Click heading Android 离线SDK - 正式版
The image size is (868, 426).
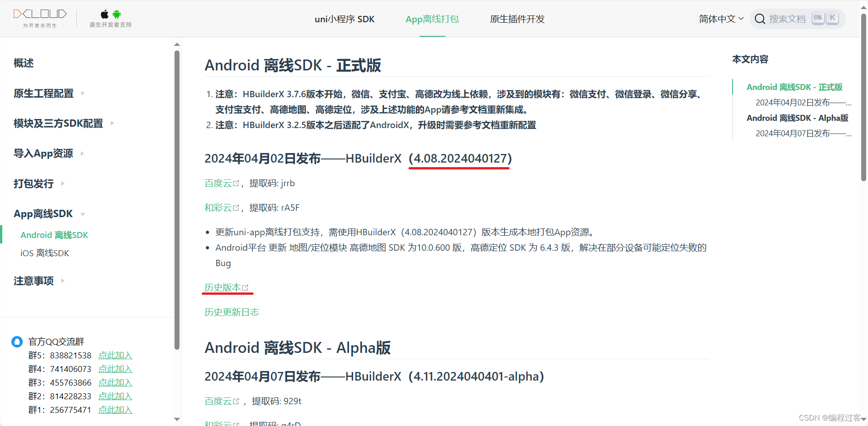click(x=293, y=65)
